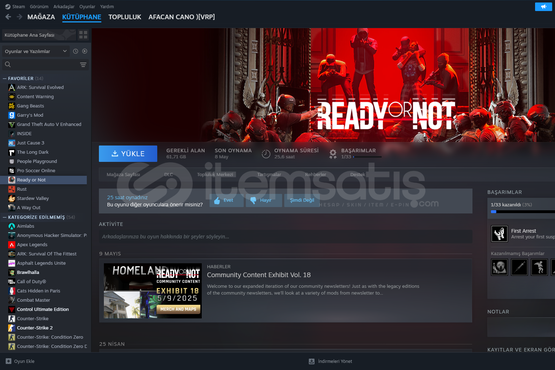Collapse the KATEGORİZE EDİLMEMİŞ category

coord(5,217)
